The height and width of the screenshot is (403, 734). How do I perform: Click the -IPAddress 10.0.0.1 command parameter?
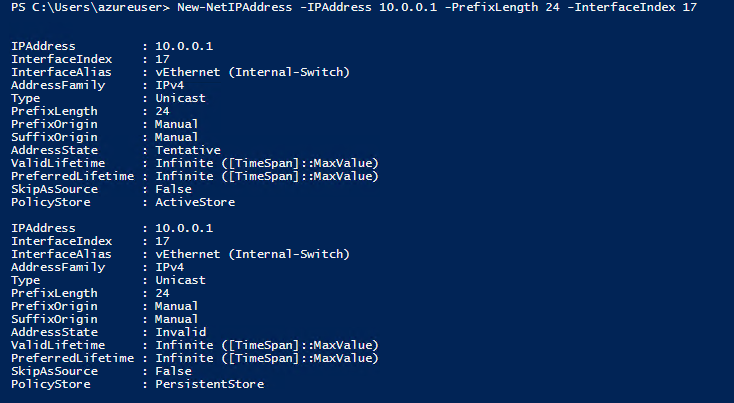tap(368, 7)
